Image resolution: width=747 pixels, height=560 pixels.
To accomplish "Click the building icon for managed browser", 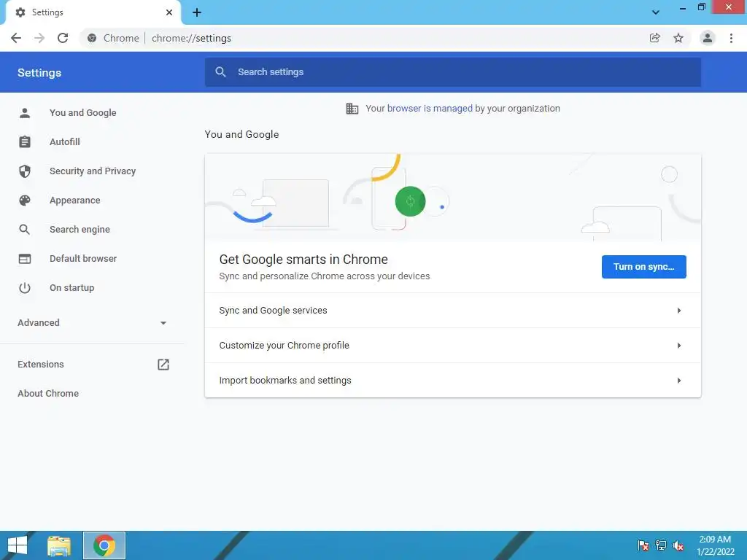I will (x=352, y=109).
